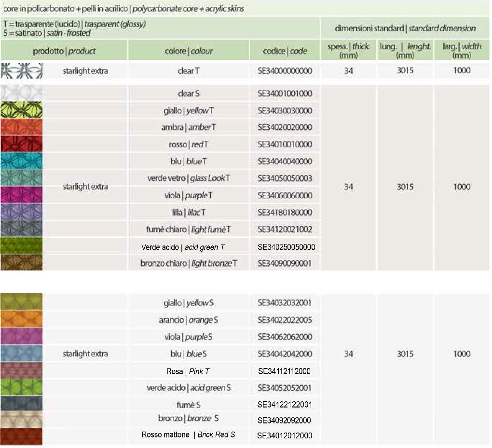This screenshot has width=492, height=448.
Task: Click the purple S swatch
Action: [21, 336]
